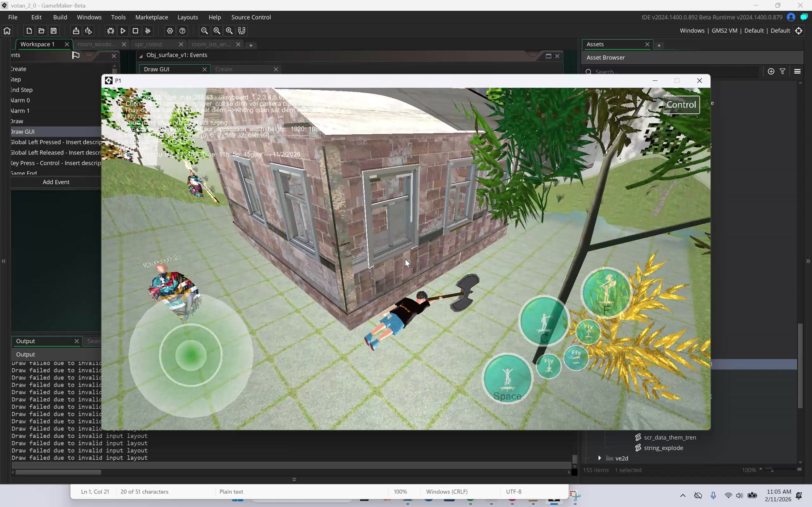Click the Export project toolbar icon
The height and width of the screenshot is (507, 812).
(88, 31)
